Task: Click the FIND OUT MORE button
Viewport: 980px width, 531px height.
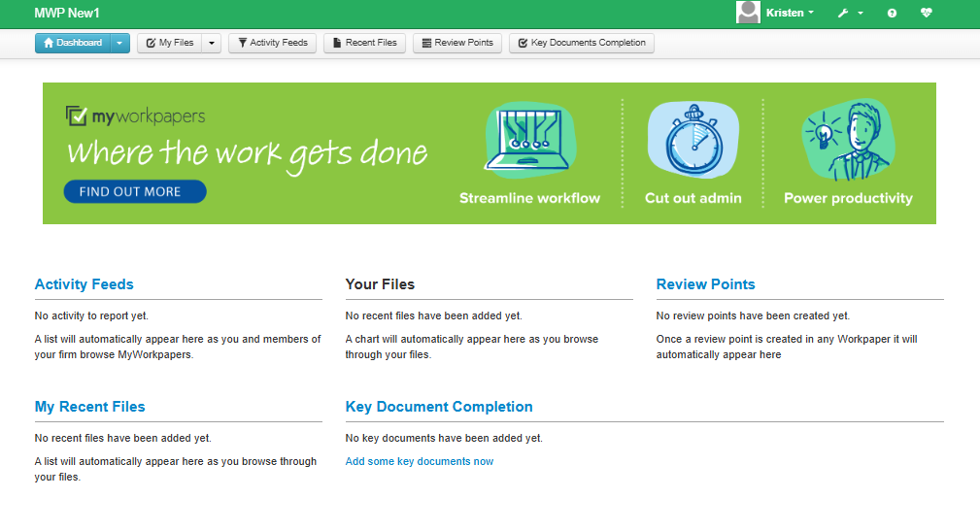Action: [135, 192]
